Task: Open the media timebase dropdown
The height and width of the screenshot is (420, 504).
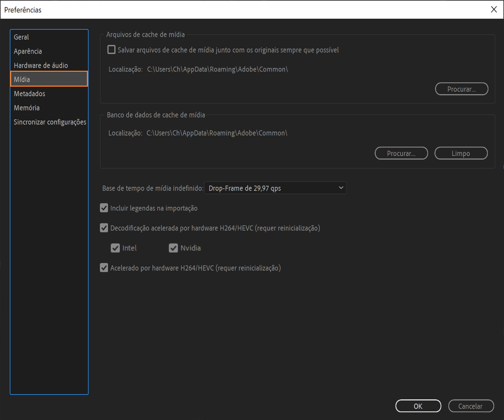Action: click(x=275, y=188)
